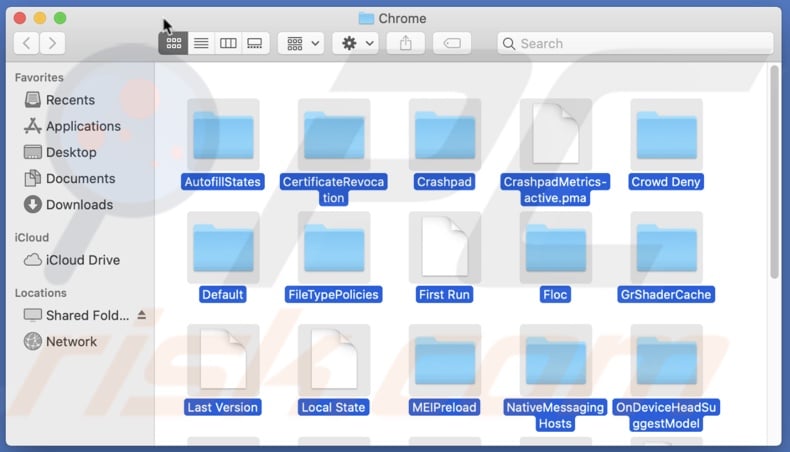Viewport: 790px width, 452px height.
Task: Select the First Run file icon
Action: pos(445,247)
